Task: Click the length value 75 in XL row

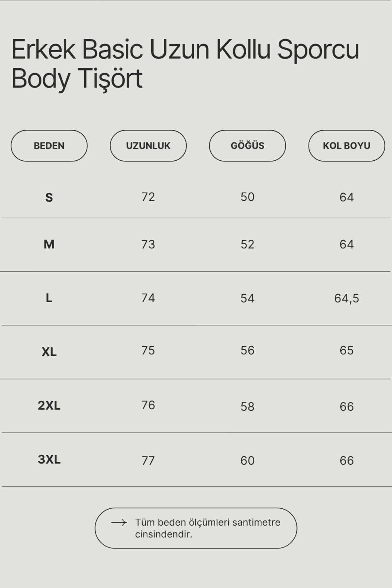Action: tap(148, 350)
